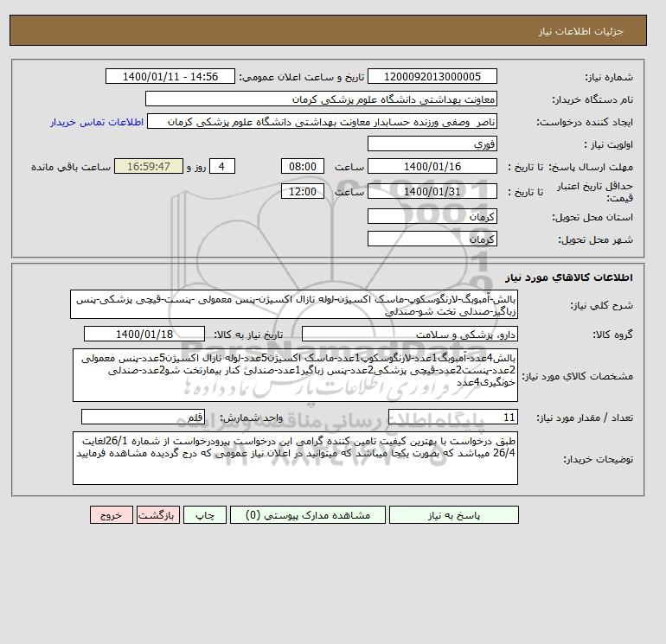Viewport: 666px width, 644px height.
Task: Click the price validity date 1400/01/31
Action: click(432, 191)
